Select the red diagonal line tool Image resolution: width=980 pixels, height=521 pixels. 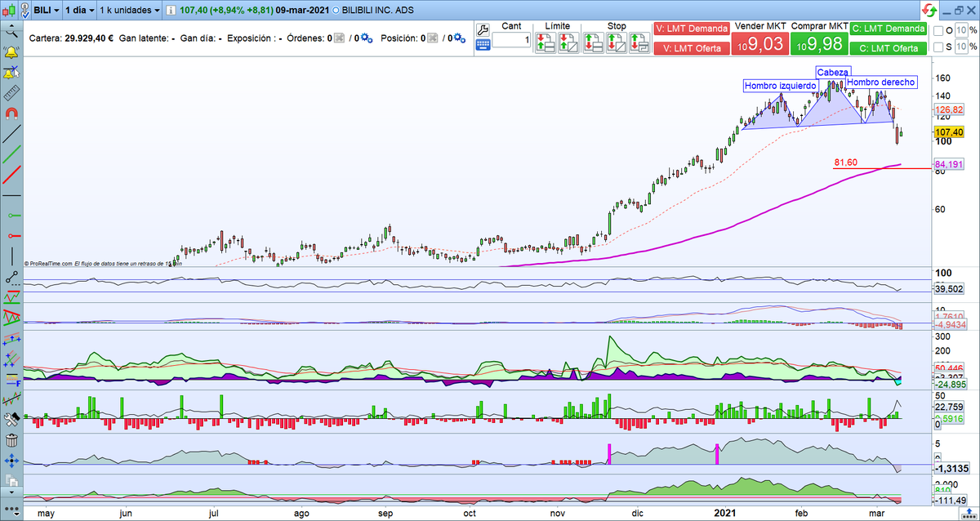(x=11, y=175)
